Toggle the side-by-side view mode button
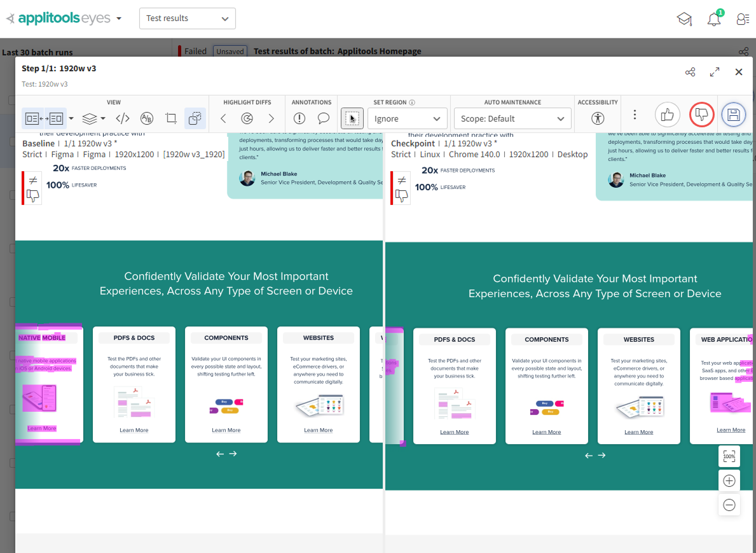Image resolution: width=756 pixels, height=553 pixels. pos(43,118)
